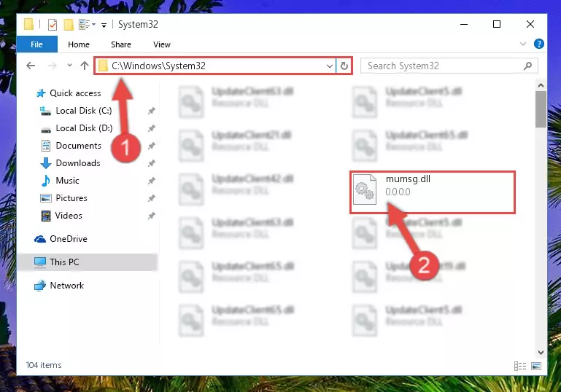561x392 pixels.
Task: Switch to the Home ribbon tab
Action: tap(79, 44)
